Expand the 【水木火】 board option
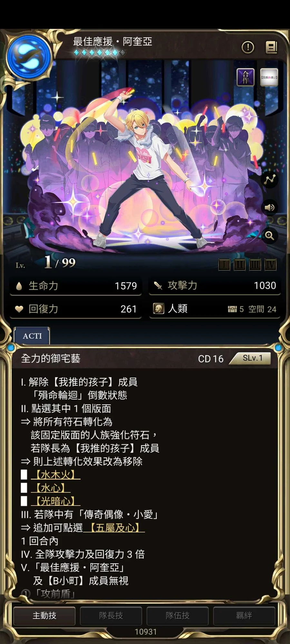This screenshot has width=290, height=644. coord(55,474)
